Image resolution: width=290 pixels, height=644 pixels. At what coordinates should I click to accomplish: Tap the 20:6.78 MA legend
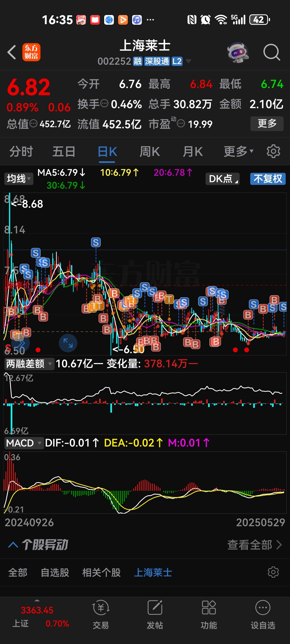tap(173, 172)
